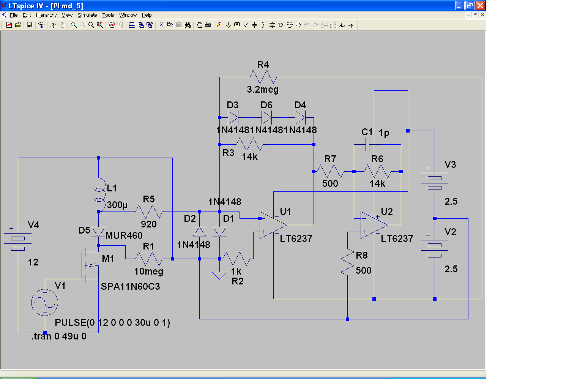Select the Cut scissors tool
The image size is (588, 379).
161,25
